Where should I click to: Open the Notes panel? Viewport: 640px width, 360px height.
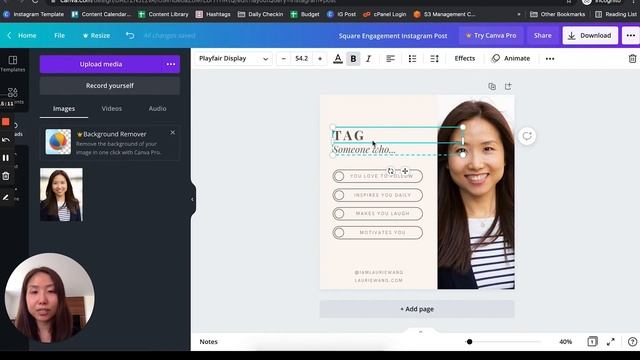pos(208,342)
